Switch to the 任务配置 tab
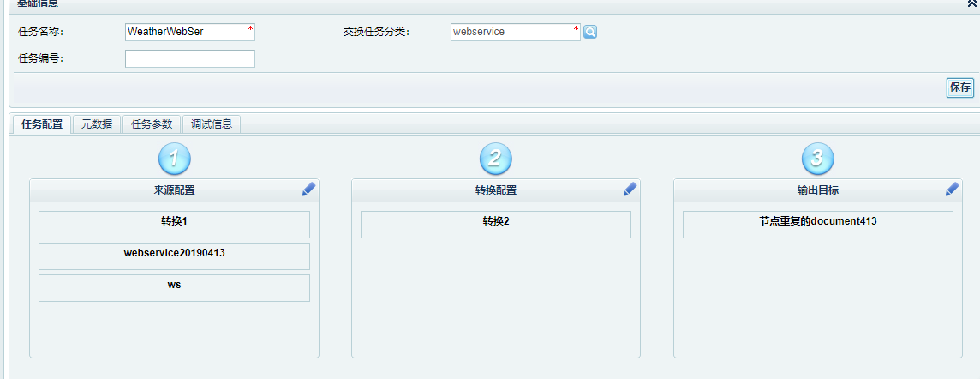This screenshot has height=379, width=980. 42,123
